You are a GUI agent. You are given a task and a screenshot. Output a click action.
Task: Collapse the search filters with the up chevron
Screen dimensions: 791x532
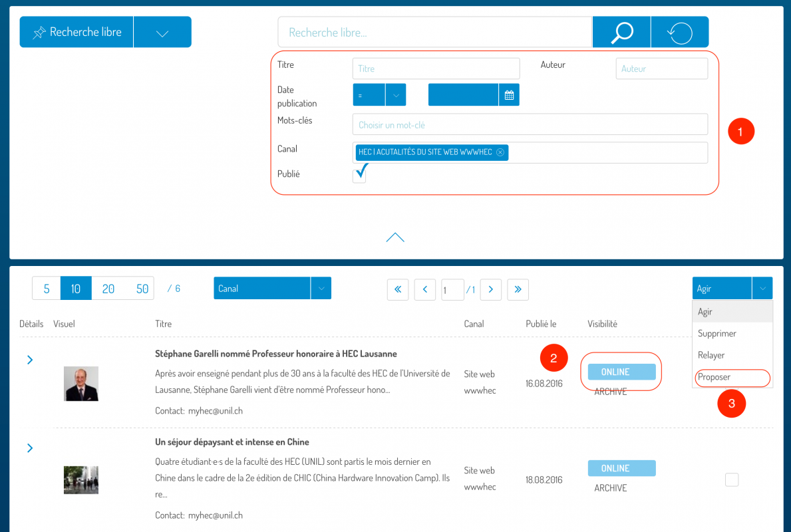(395, 237)
